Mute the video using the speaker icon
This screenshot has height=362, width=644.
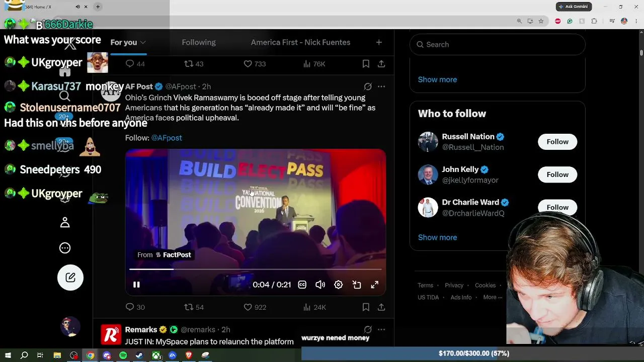coord(320,285)
